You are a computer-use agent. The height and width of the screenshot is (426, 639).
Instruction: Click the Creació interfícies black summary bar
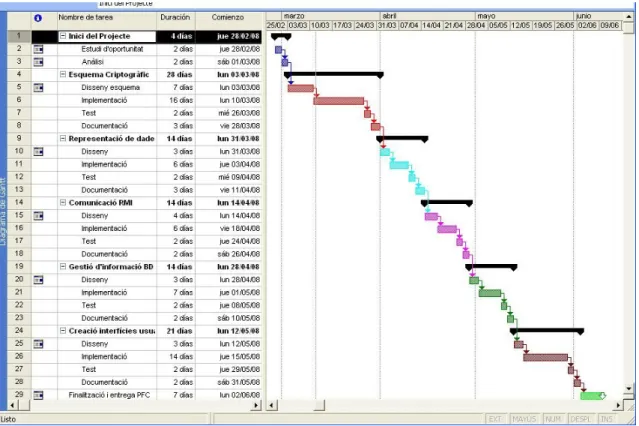coord(547,331)
